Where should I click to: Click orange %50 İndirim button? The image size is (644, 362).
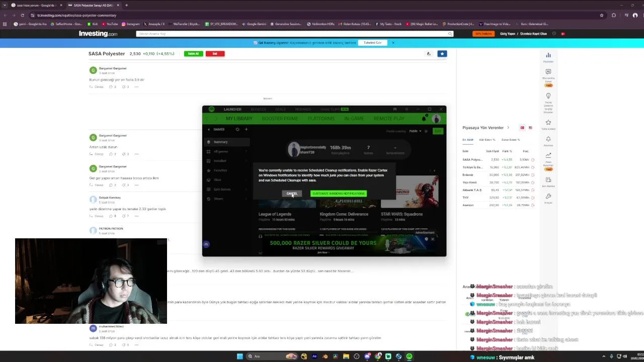(x=483, y=34)
